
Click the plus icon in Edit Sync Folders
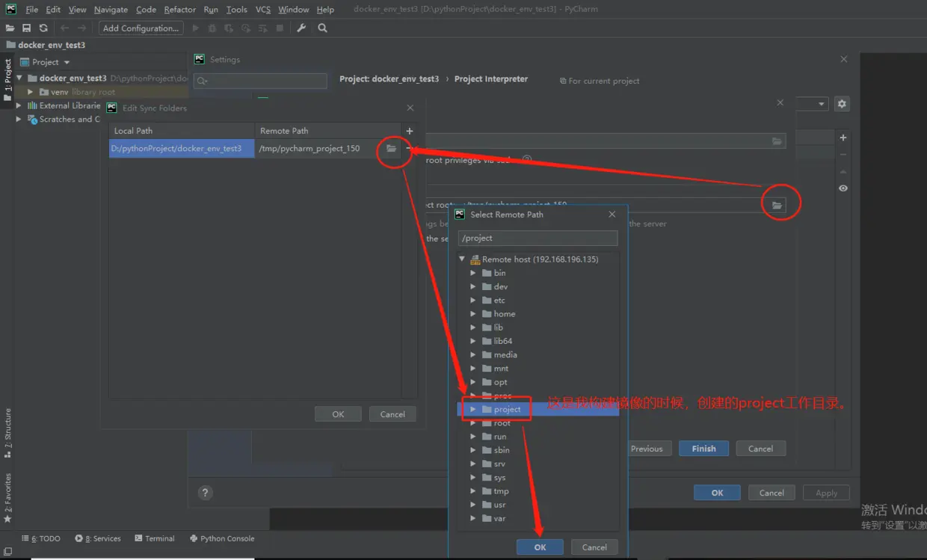[409, 131]
